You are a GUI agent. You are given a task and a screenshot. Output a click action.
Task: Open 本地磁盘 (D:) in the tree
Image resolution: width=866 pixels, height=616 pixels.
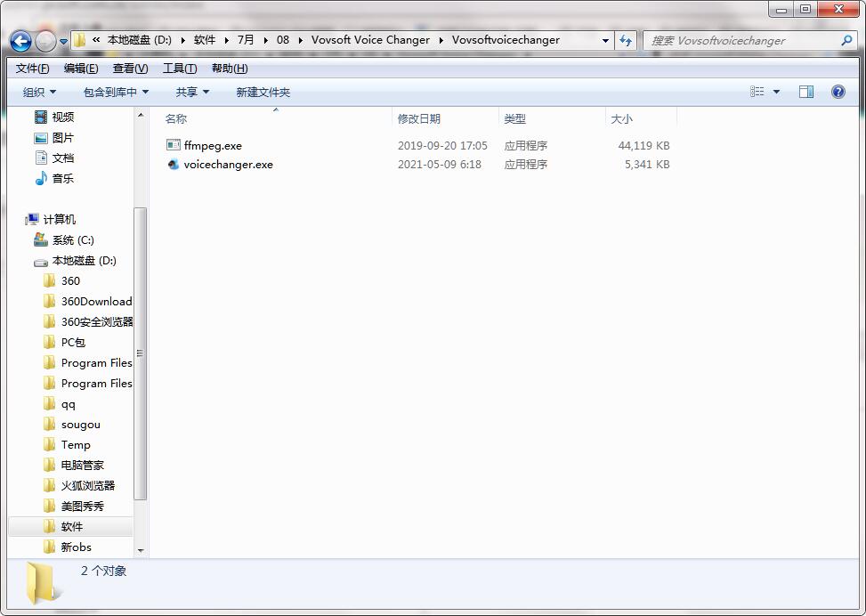click(x=75, y=260)
